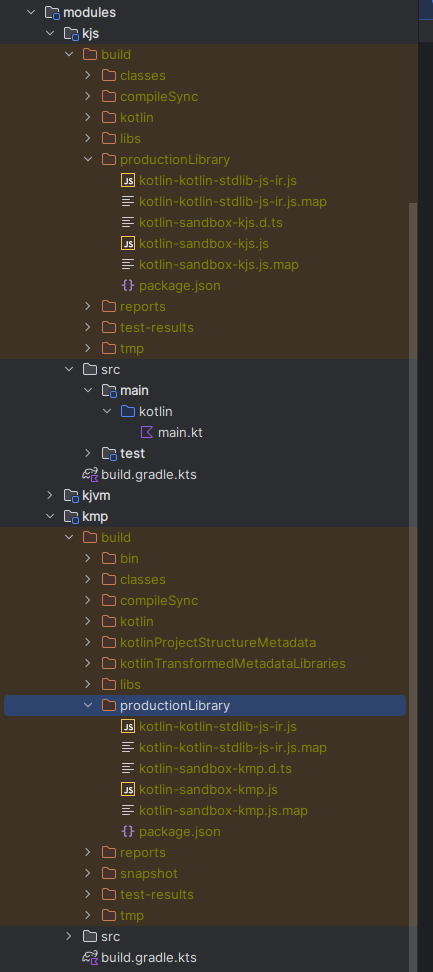This screenshot has height=972, width=433.
Task: Select the snapshot folder in kmp build
Action: (149, 873)
